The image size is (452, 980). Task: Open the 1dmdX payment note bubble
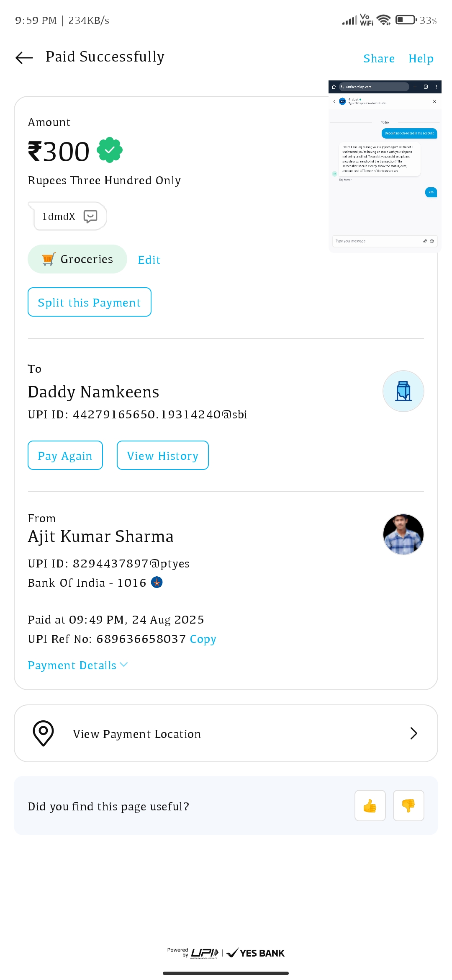pos(69,216)
